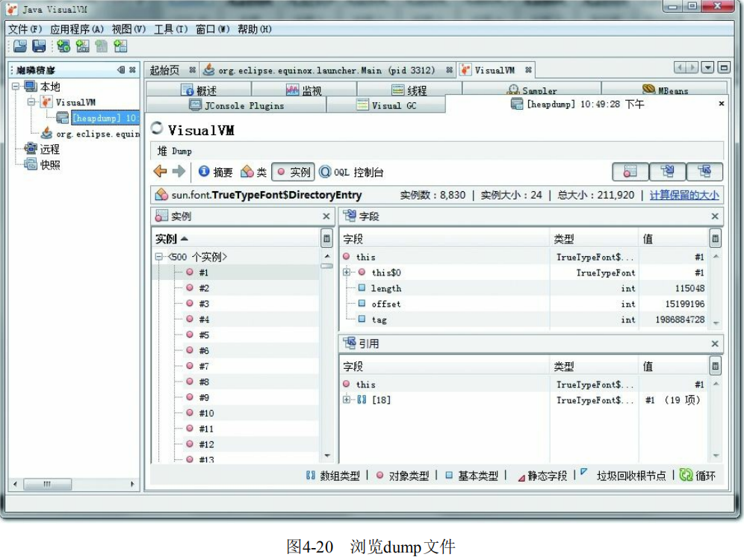Show the tab list dropdown arrow
The height and width of the screenshot is (560, 744).
tap(707, 67)
